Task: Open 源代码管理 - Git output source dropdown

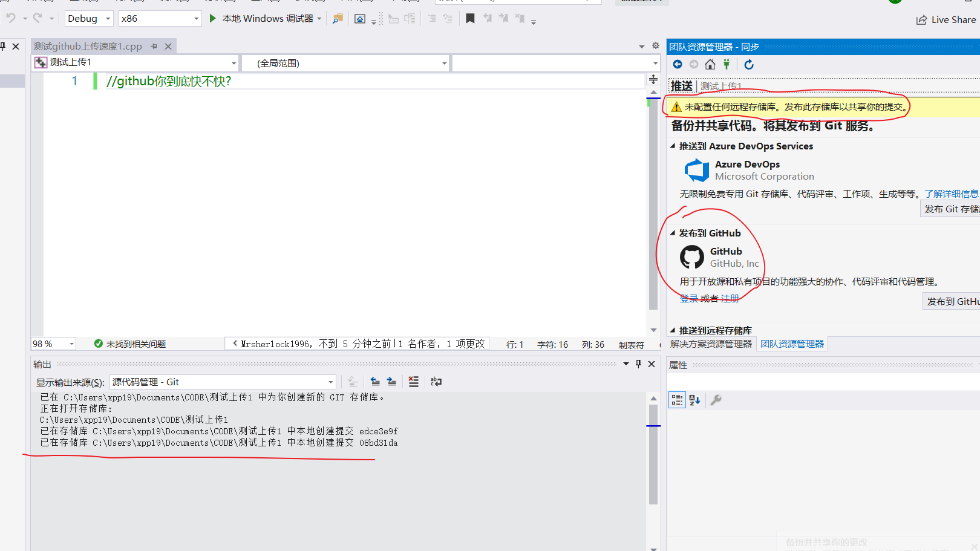Action: click(223, 382)
